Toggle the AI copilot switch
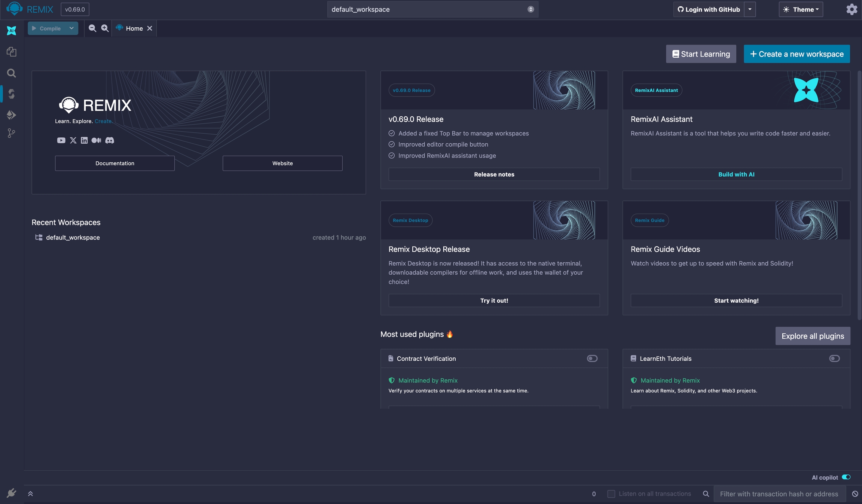The height and width of the screenshot is (504, 862). click(846, 477)
